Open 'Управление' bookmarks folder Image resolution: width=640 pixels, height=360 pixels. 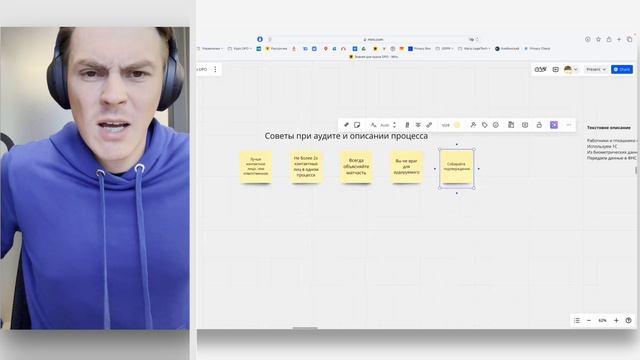coord(210,49)
